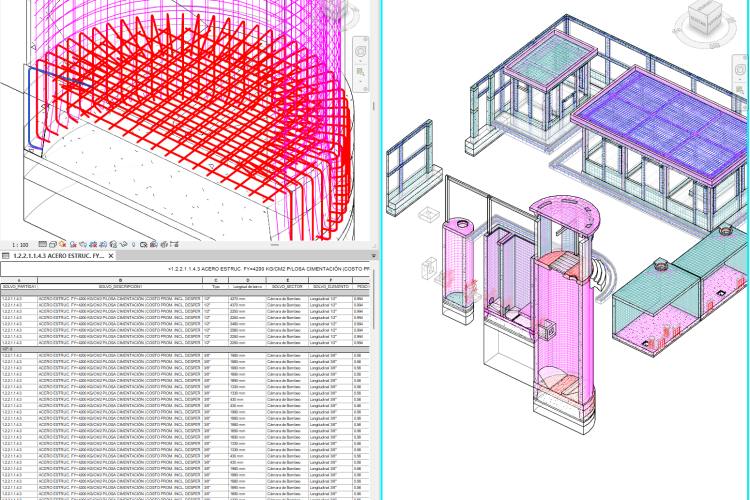Toggle the Crop View icon
This screenshot has height=500, width=750.
click(x=93, y=244)
